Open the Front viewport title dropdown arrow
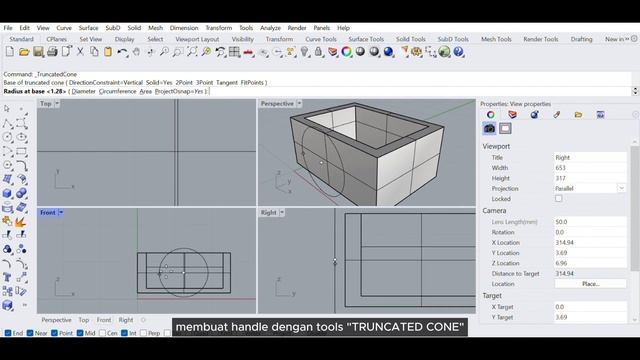 (61, 213)
